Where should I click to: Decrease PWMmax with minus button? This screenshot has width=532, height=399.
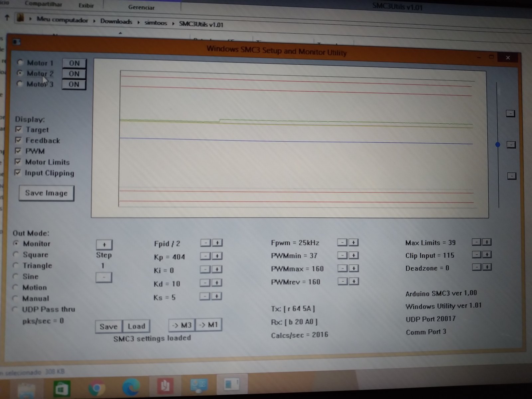point(342,268)
